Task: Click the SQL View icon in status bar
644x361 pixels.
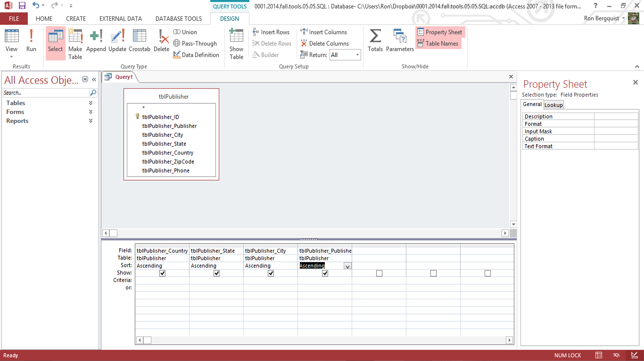Action: (x=617, y=355)
